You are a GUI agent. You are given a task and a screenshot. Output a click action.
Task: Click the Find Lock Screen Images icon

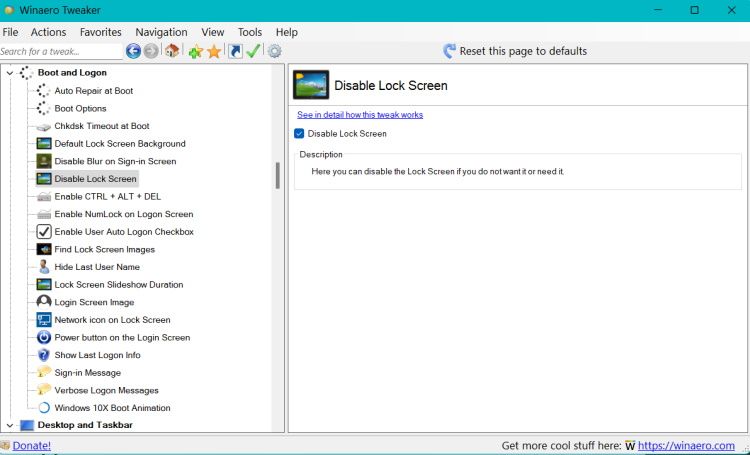click(x=44, y=249)
